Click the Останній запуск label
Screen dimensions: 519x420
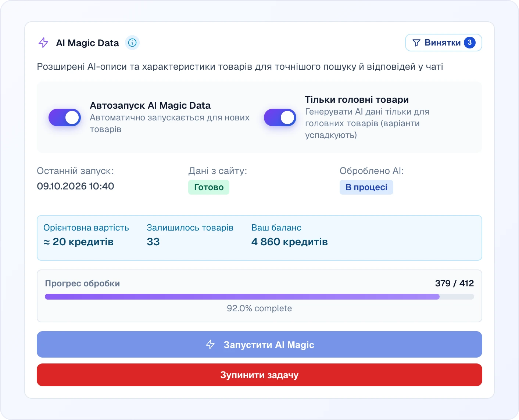(75, 171)
